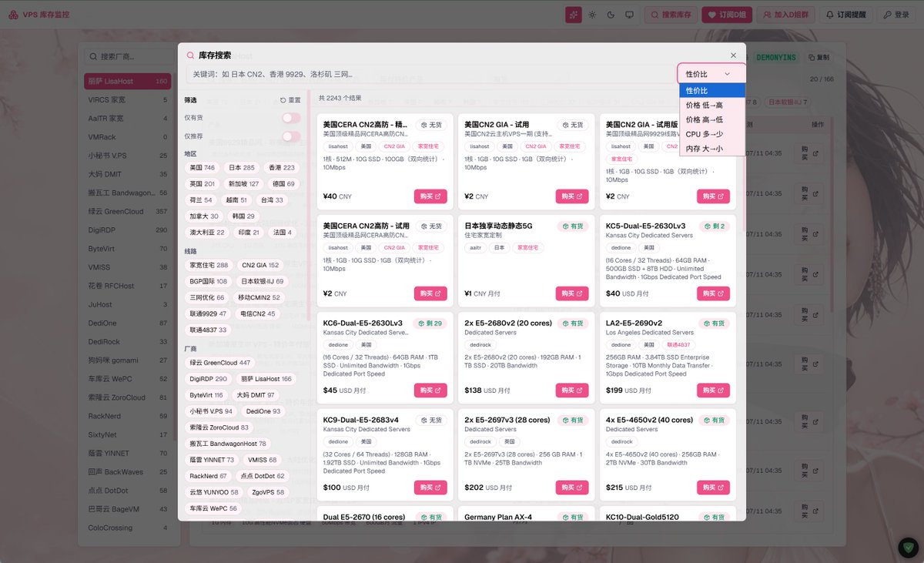924x563 pixels.
Task: Toggle the RackNerd 67 vendor filter chip
Action: [208, 476]
